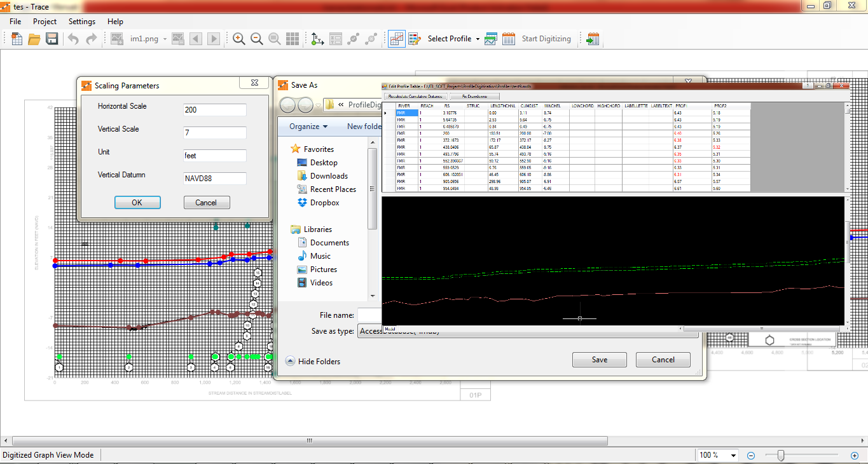Open a project with the folder icon
The height and width of the screenshot is (464, 868).
[x=34, y=39]
